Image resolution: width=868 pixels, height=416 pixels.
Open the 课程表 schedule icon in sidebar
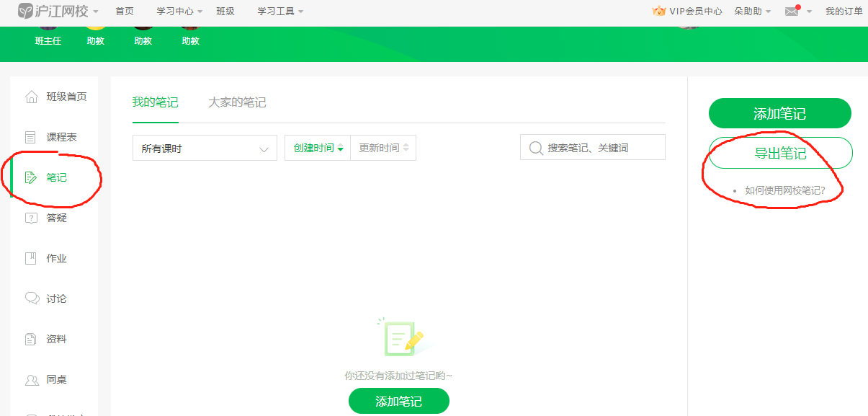[31, 137]
